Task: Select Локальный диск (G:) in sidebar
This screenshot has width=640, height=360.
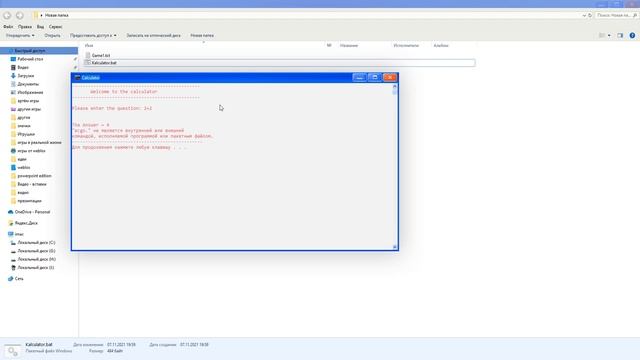Action: [36, 251]
